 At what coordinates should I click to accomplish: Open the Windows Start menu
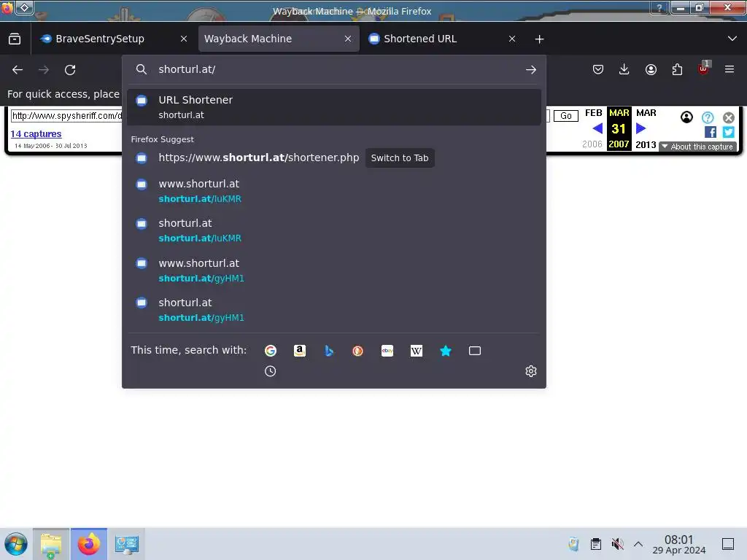pyautogui.click(x=16, y=544)
